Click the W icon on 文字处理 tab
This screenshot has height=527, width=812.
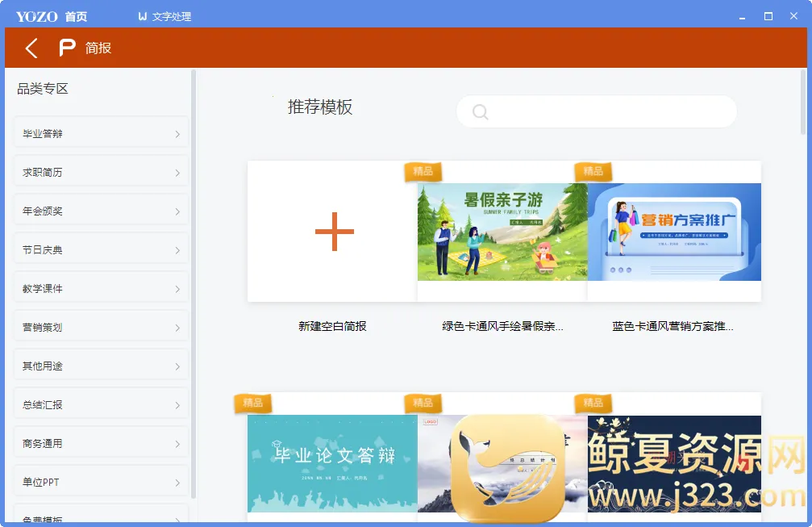pos(143,16)
